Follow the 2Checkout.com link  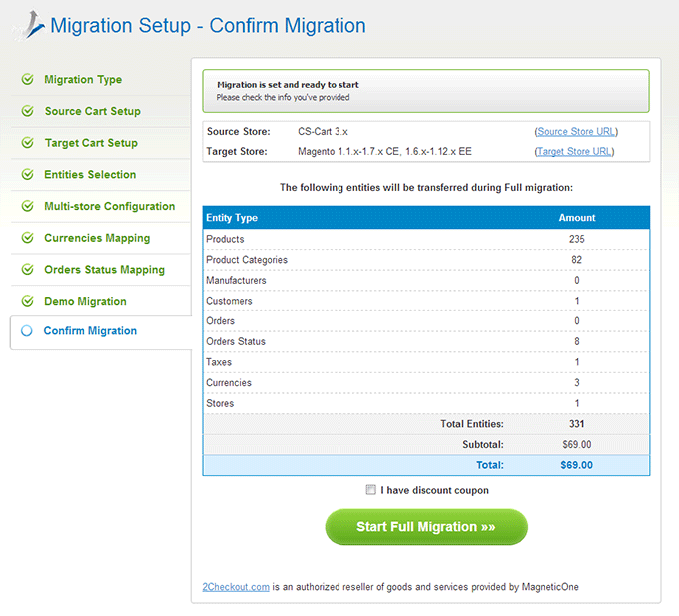click(x=236, y=587)
